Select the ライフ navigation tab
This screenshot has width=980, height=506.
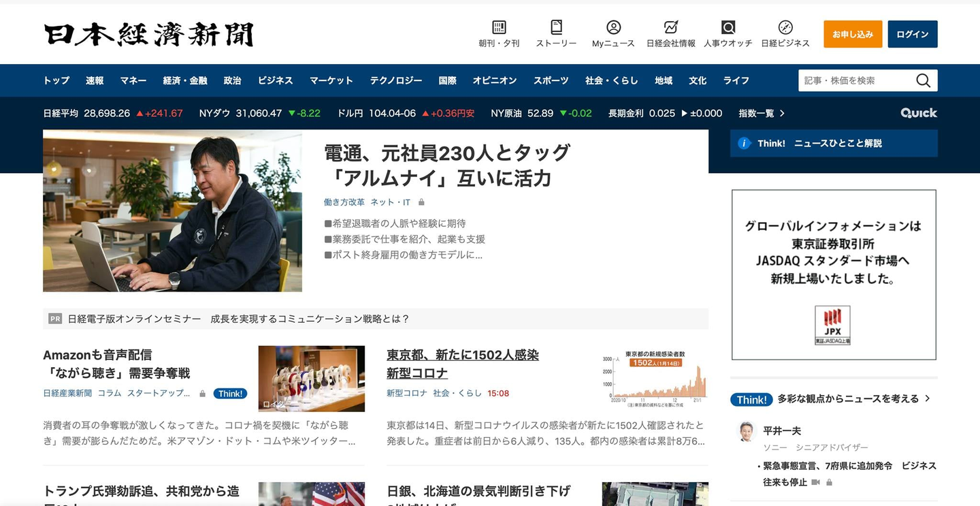click(736, 80)
